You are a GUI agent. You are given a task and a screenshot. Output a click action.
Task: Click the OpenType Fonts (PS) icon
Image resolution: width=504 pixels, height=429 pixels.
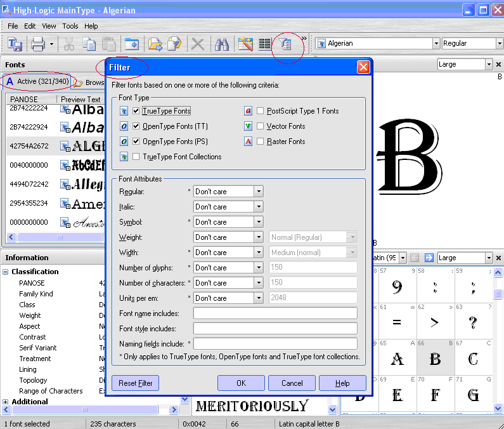click(x=124, y=142)
